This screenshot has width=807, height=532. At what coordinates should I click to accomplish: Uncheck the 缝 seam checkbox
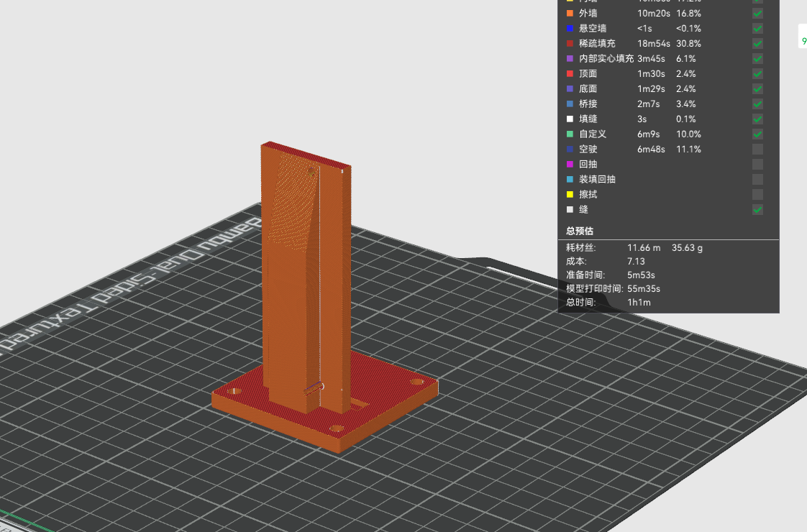coord(757,209)
